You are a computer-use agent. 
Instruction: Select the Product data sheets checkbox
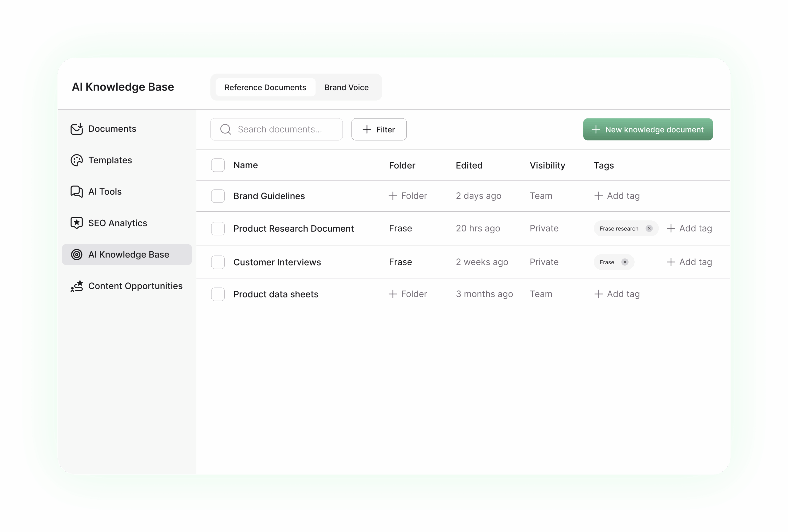pyautogui.click(x=218, y=294)
